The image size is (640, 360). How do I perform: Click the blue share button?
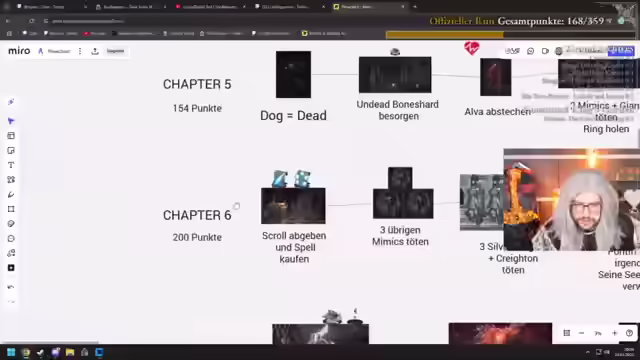621,51
